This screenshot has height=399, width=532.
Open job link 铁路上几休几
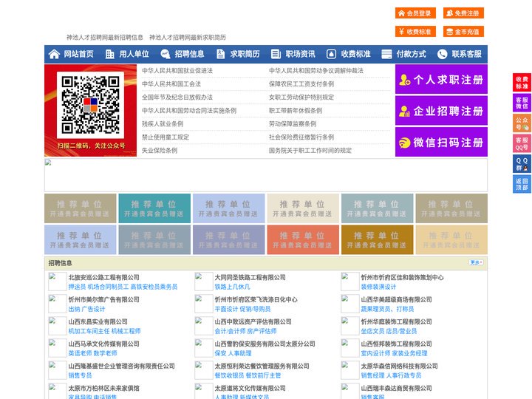(x=232, y=287)
